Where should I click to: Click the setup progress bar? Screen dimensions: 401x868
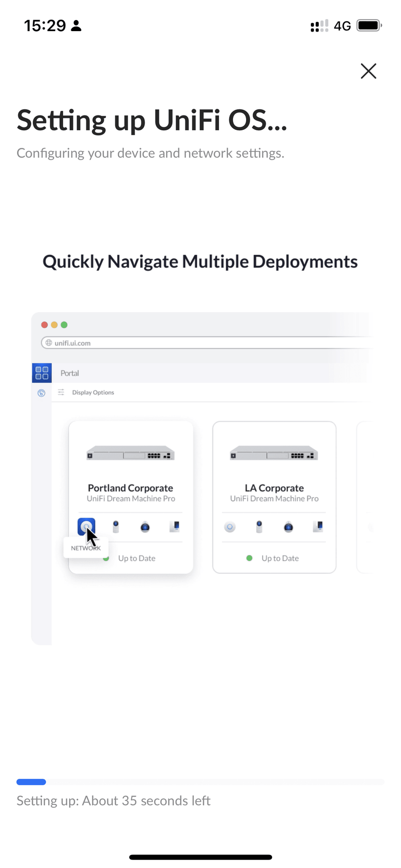click(200, 782)
